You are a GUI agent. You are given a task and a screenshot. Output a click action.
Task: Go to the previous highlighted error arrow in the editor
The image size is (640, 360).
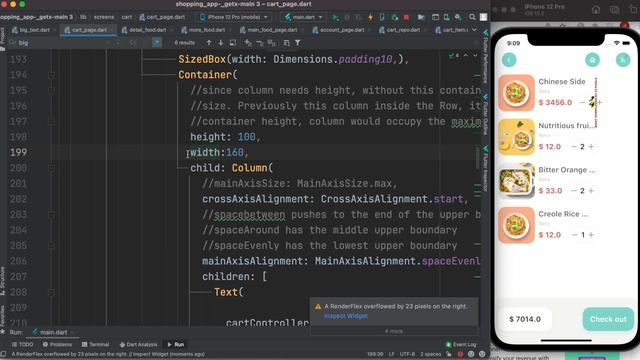pos(466,56)
